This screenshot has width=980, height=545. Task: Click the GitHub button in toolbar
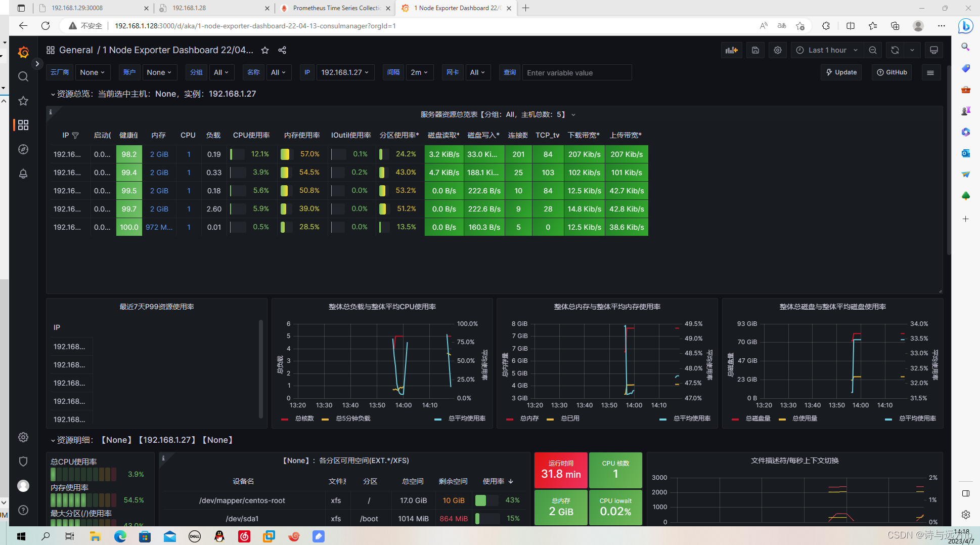coord(891,72)
